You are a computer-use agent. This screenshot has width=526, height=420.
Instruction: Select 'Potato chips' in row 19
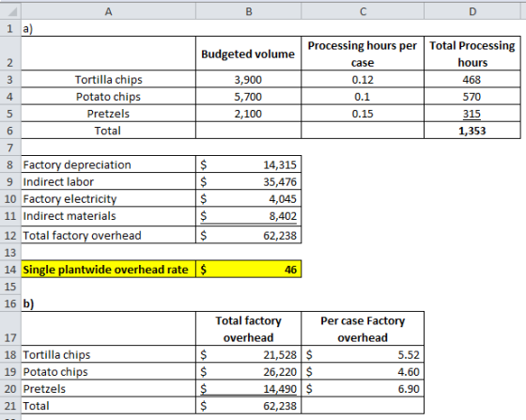(108, 372)
